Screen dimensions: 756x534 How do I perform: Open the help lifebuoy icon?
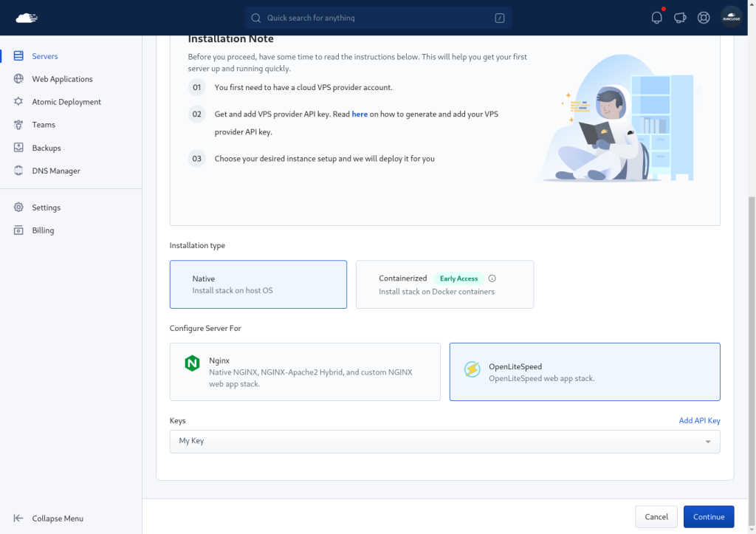pos(704,18)
